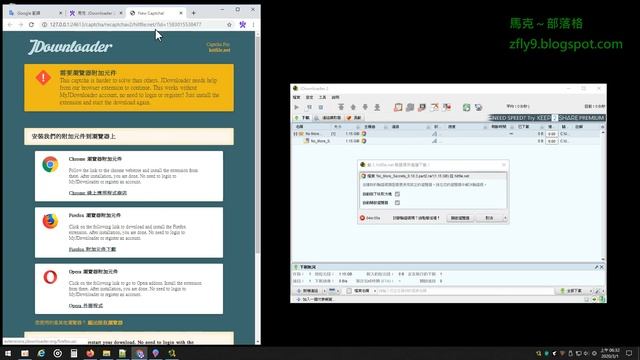Click the search field in JDownloader bottom bar

click(465, 291)
